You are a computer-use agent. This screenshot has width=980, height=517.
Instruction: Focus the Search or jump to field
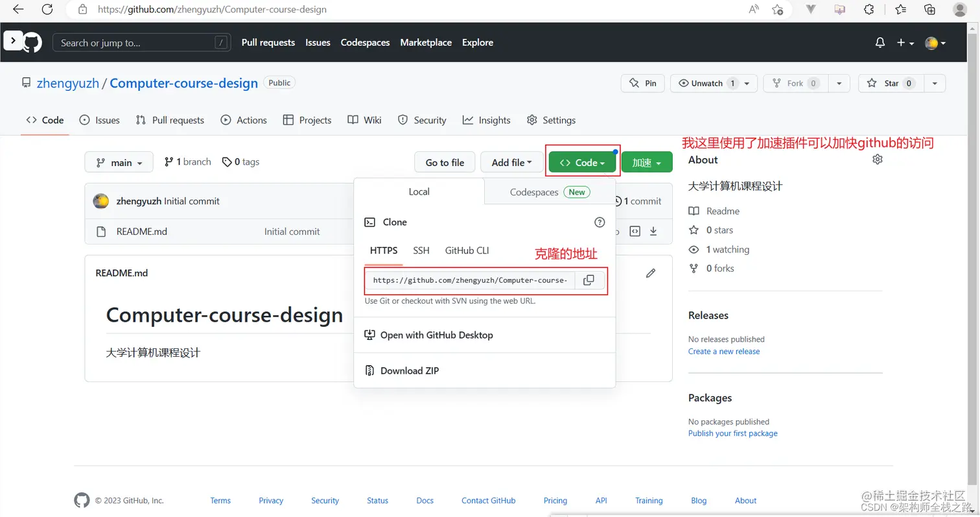pyautogui.click(x=141, y=43)
